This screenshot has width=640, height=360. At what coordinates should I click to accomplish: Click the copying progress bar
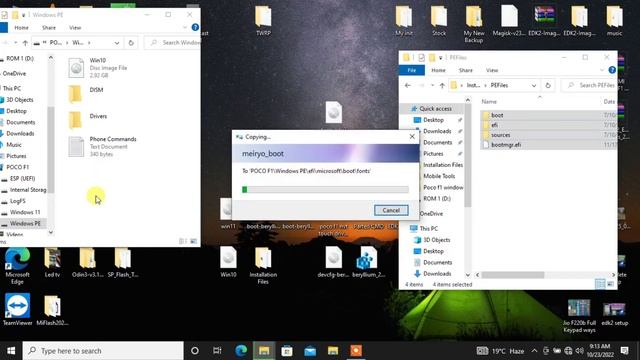pos(325,189)
